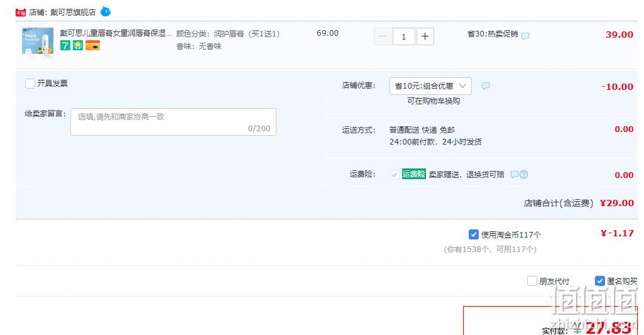Viewport: 644px width, 335px height.
Task: Click the 店铺合计 ¥29.00 amount
Action: [617, 202]
